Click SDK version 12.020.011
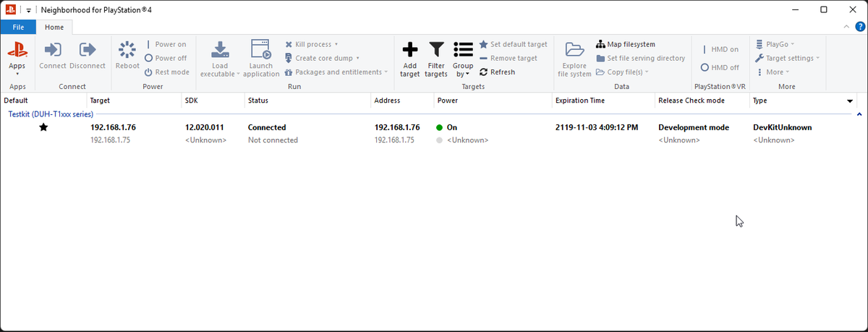The width and height of the screenshot is (868, 332). [204, 127]
